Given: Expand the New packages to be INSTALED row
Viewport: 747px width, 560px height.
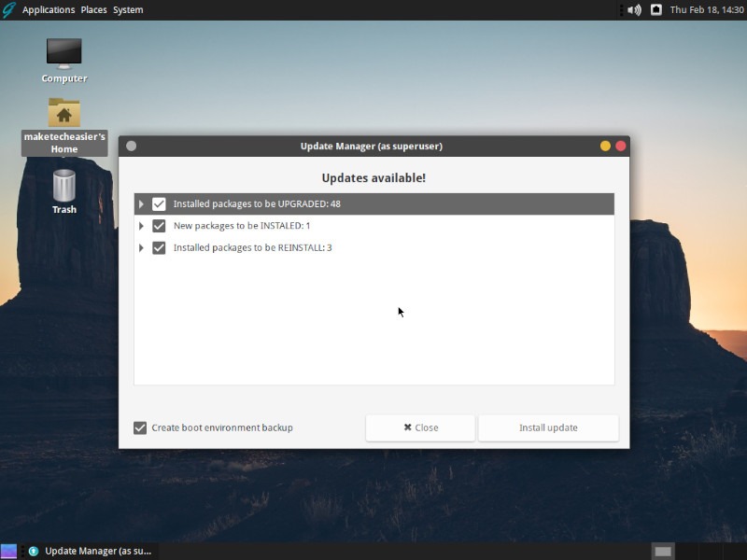Looking at the screenshot, I should [x=142, y=225].
